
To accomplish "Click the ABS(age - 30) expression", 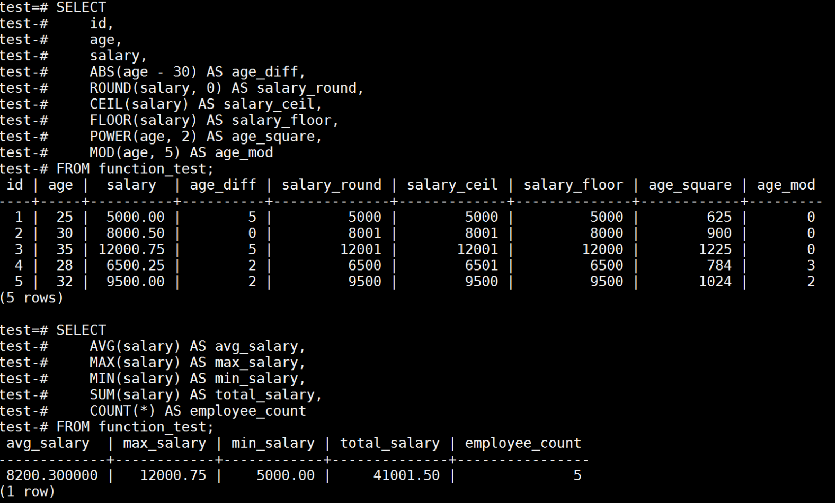I will tap(143, 72).
